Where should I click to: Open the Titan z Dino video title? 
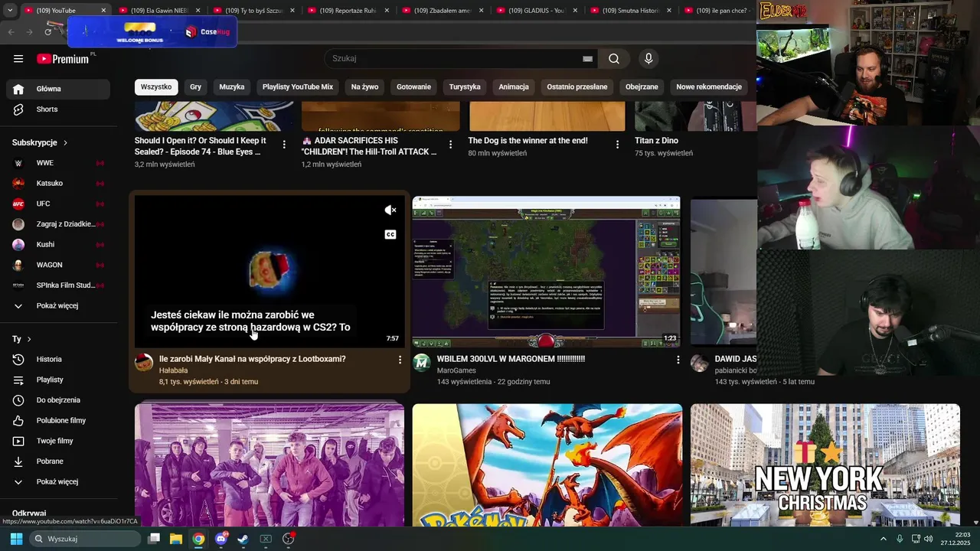pyautogui.click(x=656, y=141)
